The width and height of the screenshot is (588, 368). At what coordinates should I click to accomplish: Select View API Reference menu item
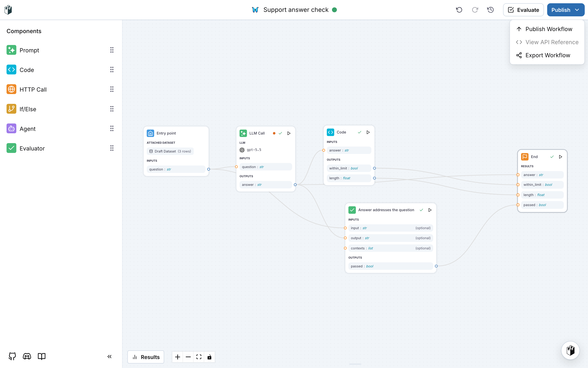pyautogui.click(x=547, y=42)
